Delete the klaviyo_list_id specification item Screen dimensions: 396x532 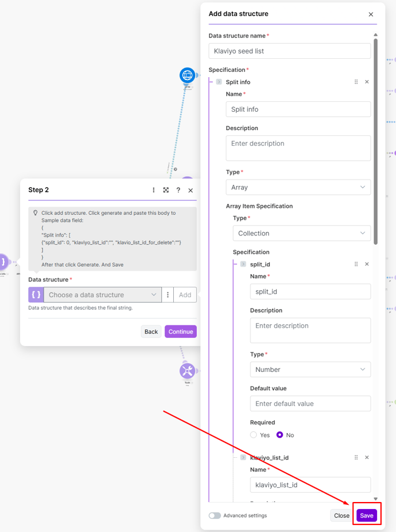pos(367,458)
